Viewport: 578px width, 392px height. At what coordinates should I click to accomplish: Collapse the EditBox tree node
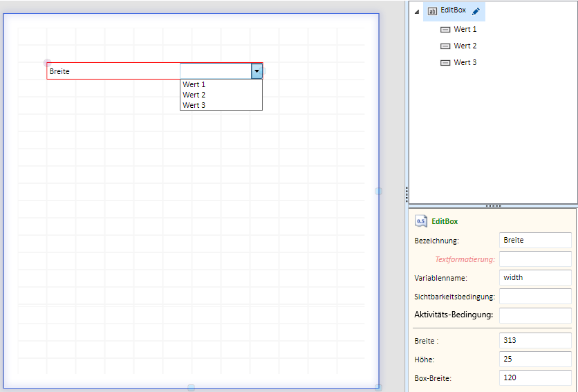coord(417,12)
